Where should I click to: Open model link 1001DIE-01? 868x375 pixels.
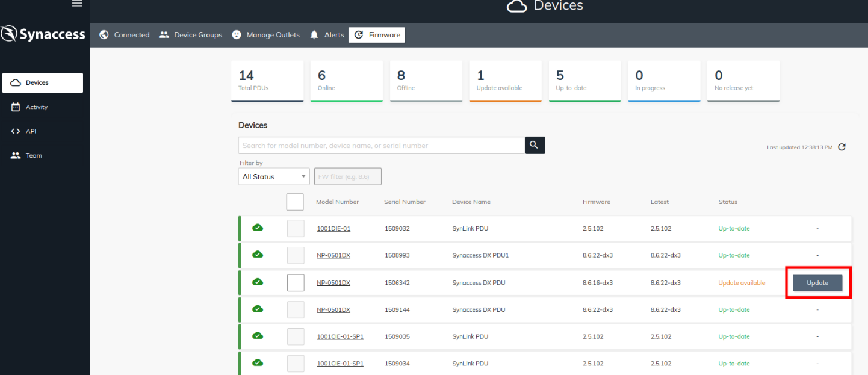(333, 229)
